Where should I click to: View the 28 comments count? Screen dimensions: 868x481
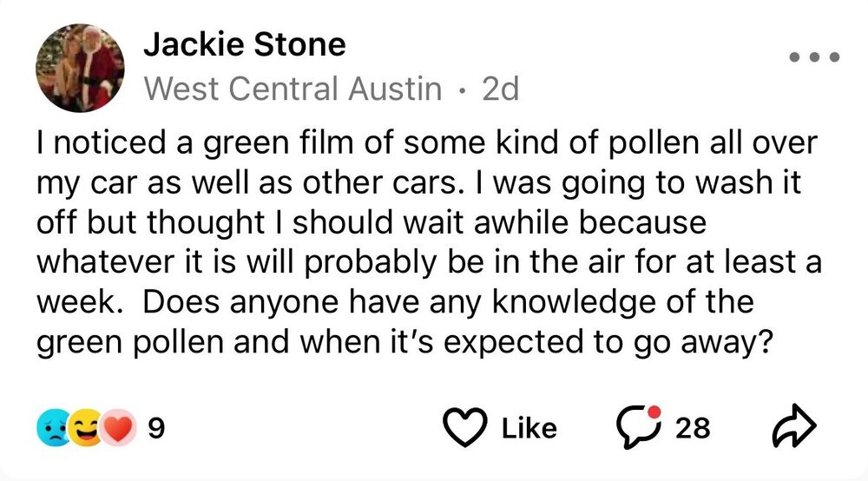tap(692, 427)
